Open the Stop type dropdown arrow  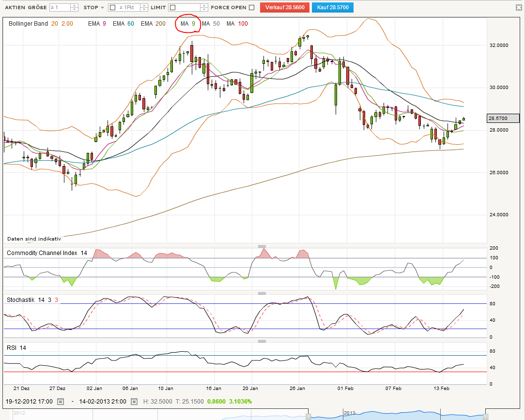point(102,7)
